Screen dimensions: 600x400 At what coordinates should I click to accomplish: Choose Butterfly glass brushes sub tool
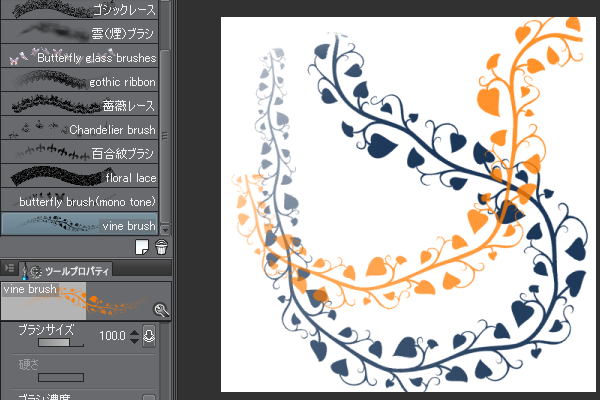(80, 56)
